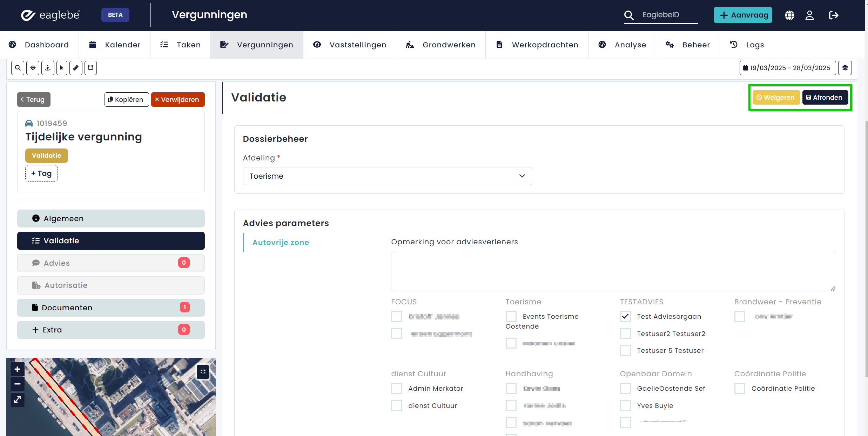
Task: Enable the Coördinatie Politie checkbox
Action: [x=740, y=388]
